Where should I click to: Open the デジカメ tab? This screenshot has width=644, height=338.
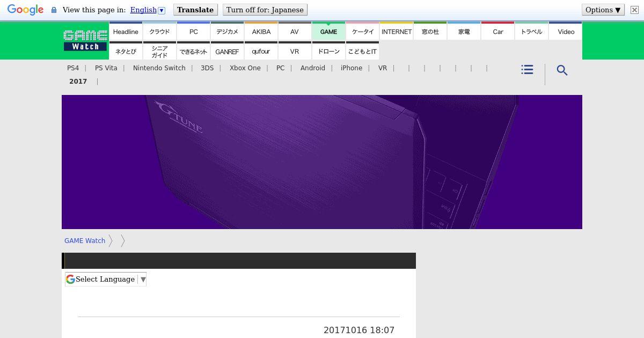(x=227, y=31)
